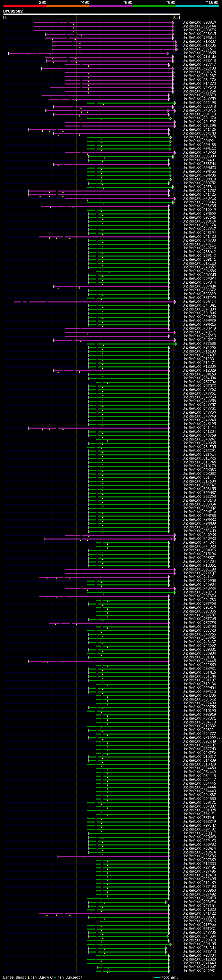Click the UniRef100_B5A414 label

199,302
